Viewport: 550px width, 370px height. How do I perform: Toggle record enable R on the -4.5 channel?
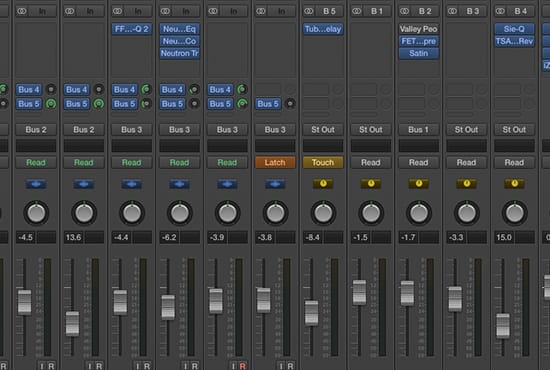click(51, 366)
